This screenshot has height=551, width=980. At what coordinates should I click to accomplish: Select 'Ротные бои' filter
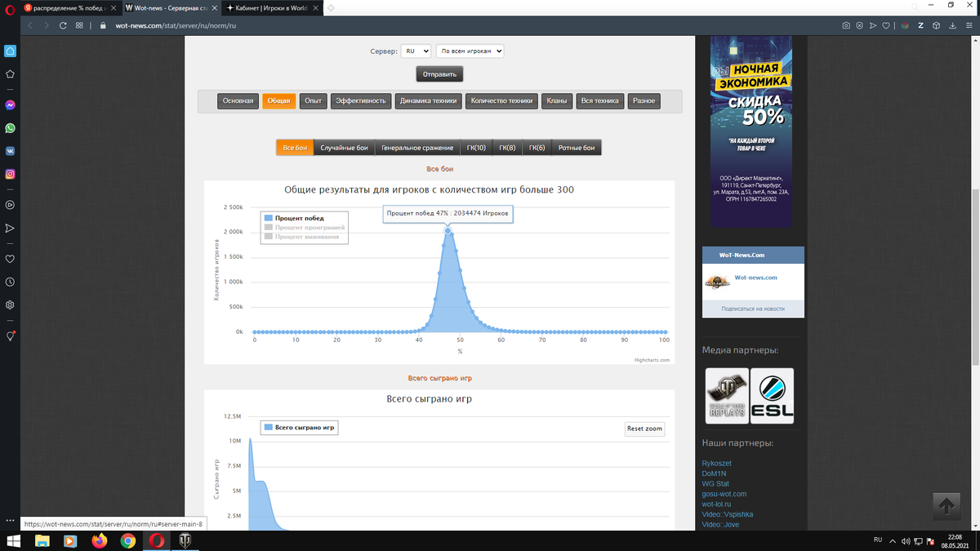(577, 148)
